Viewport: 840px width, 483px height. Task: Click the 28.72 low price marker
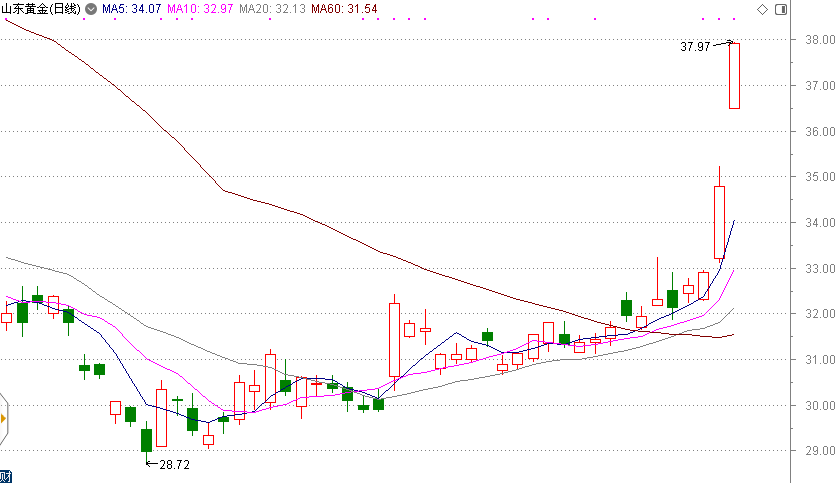(175, 466)
